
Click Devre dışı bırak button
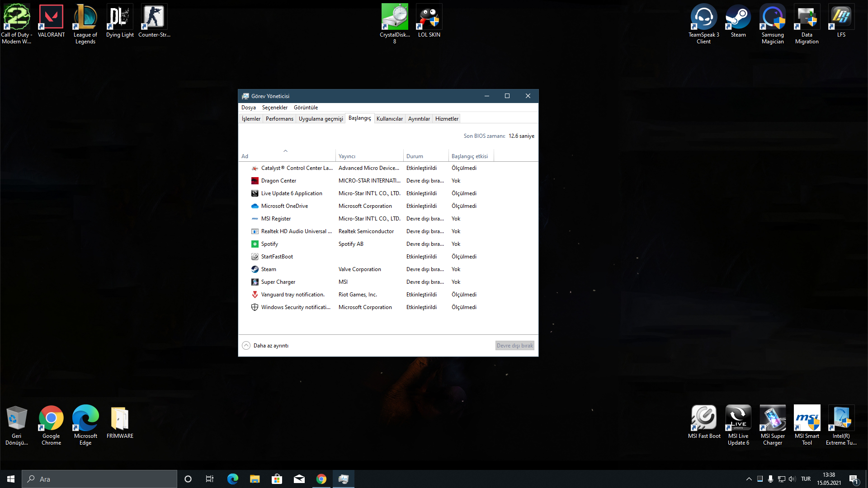pos(515,346)
